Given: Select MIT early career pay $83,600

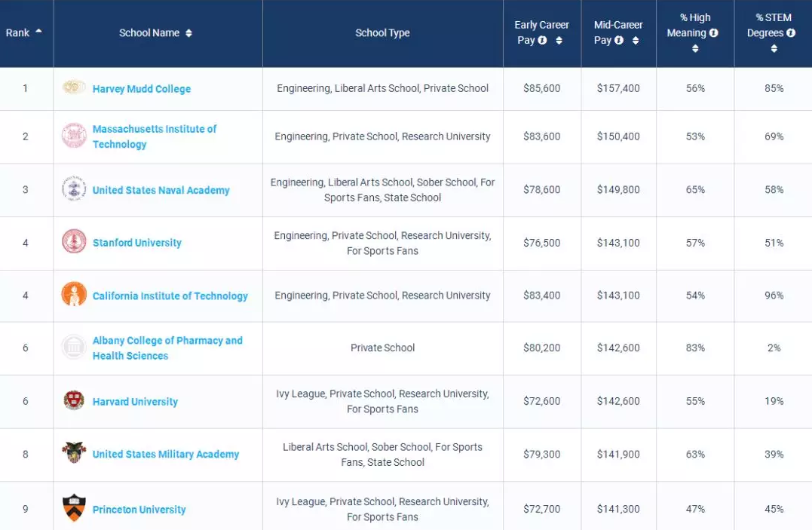Looking at the screenshot, I should [541, 136].
